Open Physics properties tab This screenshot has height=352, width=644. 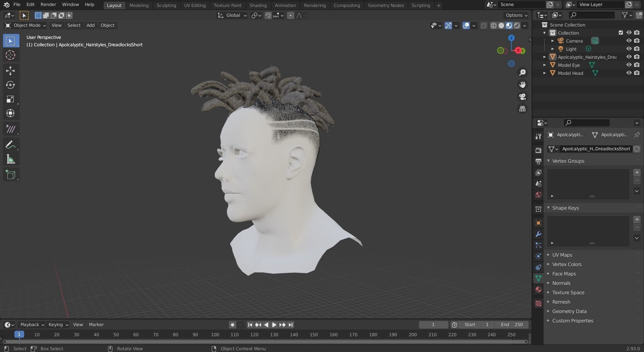pos(538,256)
